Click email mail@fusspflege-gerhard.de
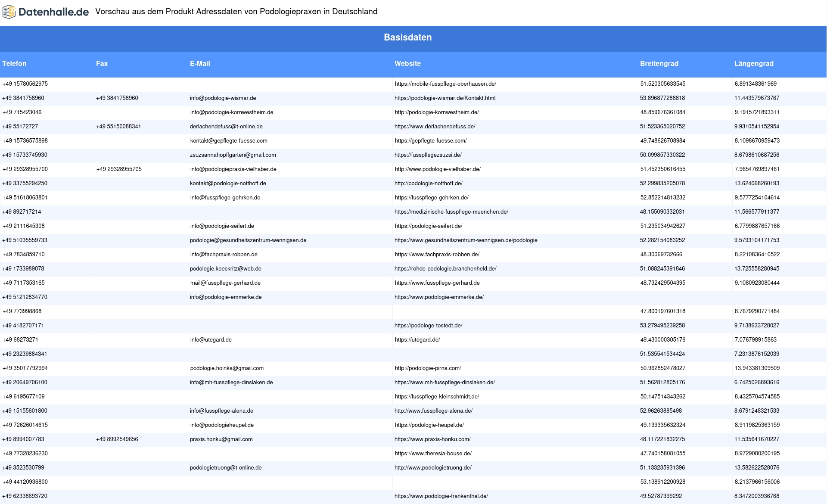Image resolution: width=827 pixels, height=504 pixels. coord(225,283)
